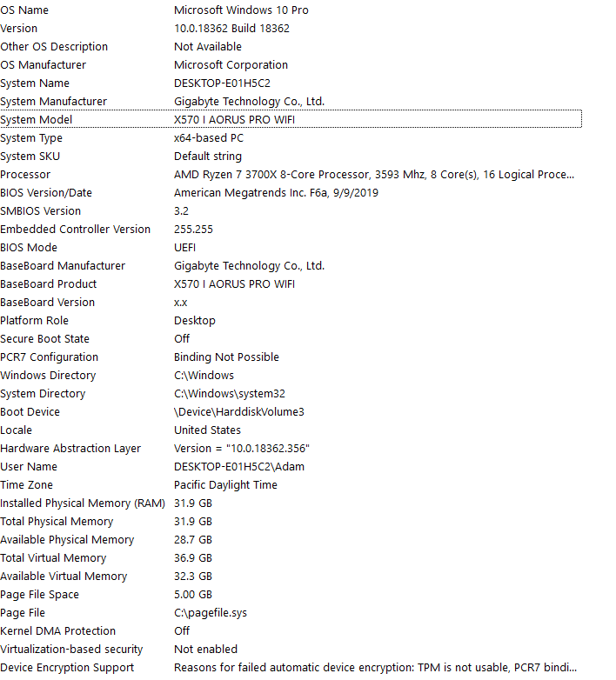The height and width of the screenshot is (680, 616).
Task: Click the 'C:\pagefile.sys' value
Action: (x=211, y=612)
